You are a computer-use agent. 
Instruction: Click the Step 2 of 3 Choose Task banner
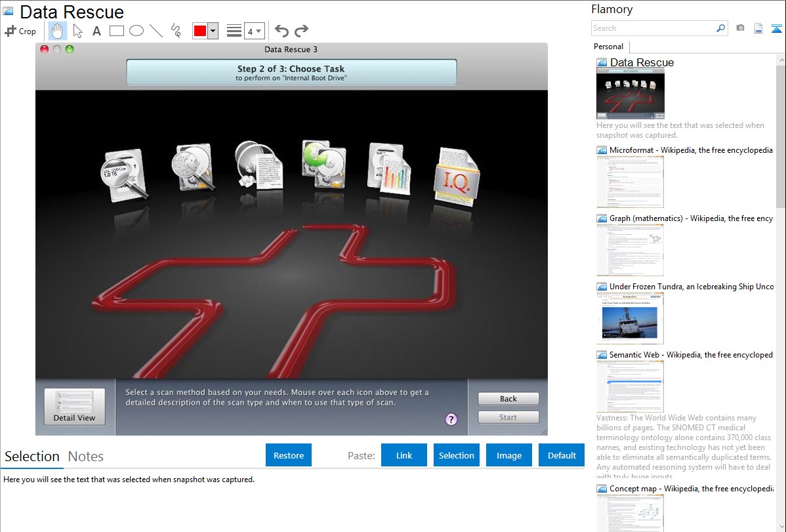pyautogui.click(x=291, y=72)
